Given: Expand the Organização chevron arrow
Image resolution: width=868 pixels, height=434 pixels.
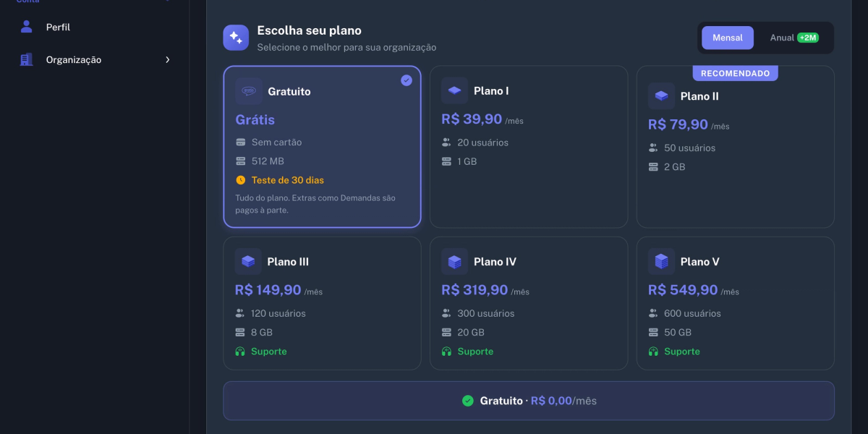Looking at the screenshot, I should coord(168,60).
